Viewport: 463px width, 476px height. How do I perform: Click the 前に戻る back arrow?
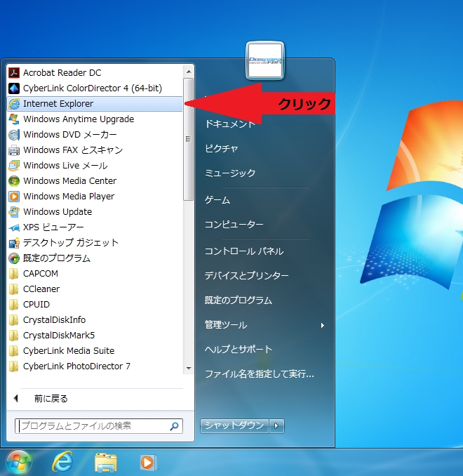click(x=16, y=398)
